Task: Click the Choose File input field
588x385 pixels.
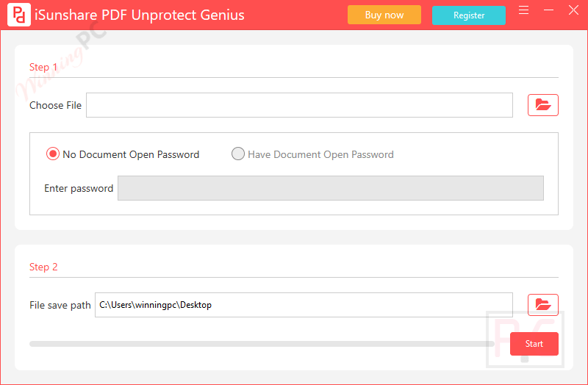Action: click(x=299, y=105)
